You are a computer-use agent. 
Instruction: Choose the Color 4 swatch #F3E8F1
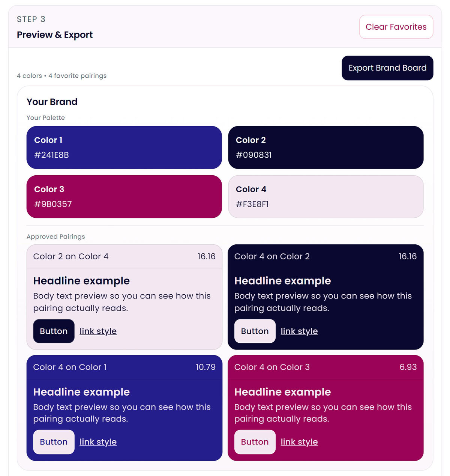(x=325, y=197)
